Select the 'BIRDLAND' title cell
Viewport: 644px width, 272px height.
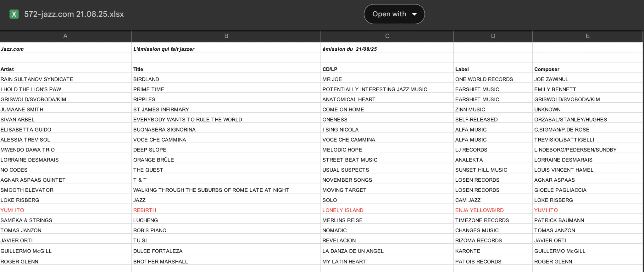pos(226,78)
